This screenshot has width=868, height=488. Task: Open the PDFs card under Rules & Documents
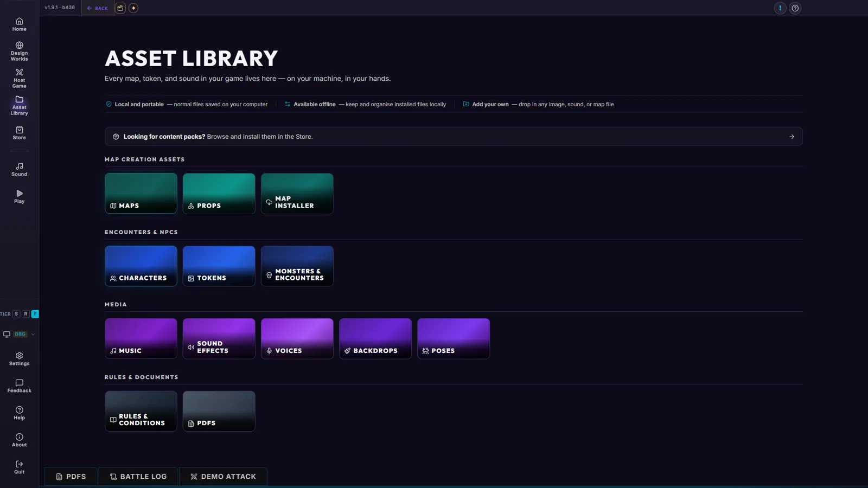click(x=219, y=411)
